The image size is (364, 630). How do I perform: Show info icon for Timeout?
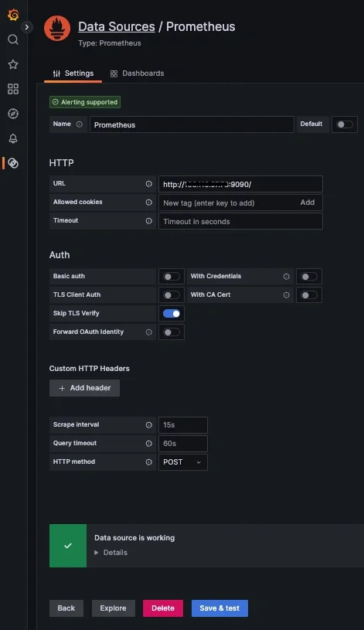pyautogui.click(x=148, y=220)
